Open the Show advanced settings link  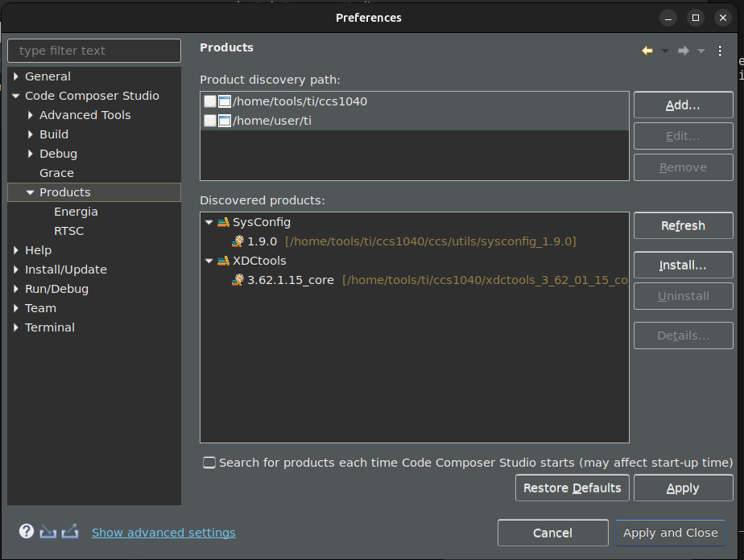[x=163, y=533]
